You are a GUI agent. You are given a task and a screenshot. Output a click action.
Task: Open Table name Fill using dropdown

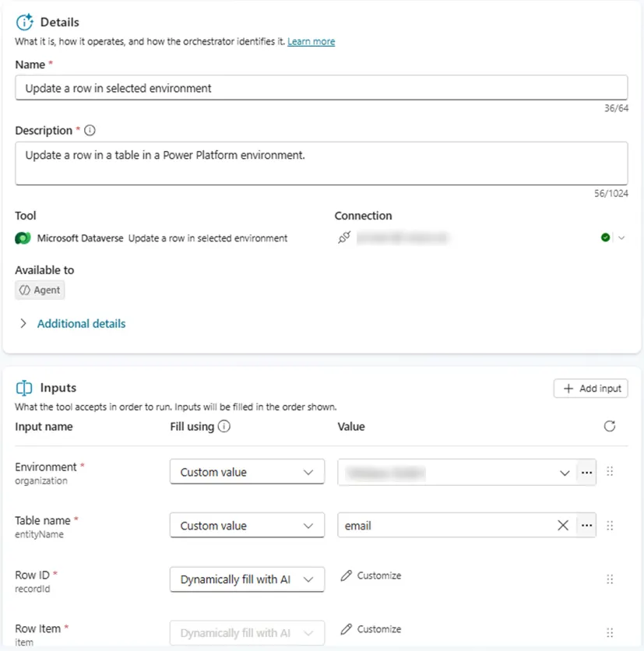(x=247, y=526)
